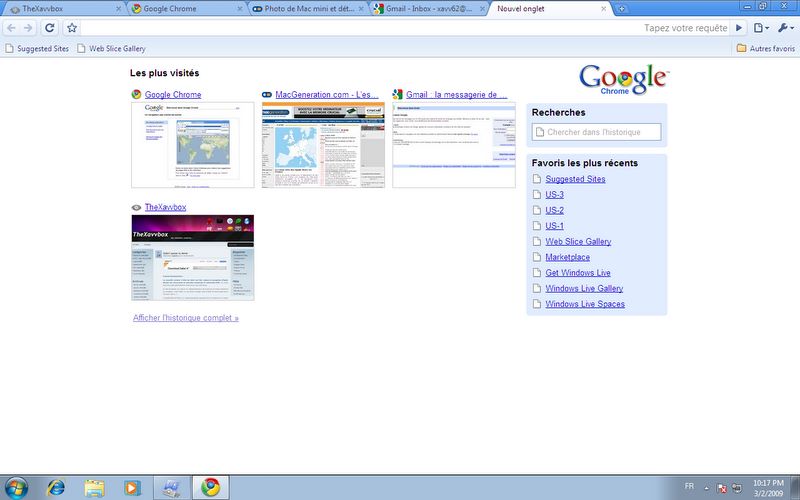Screen dimensions: 800x500
Task: Open the wrench settings menu
Action: click(x=785, y=28)
